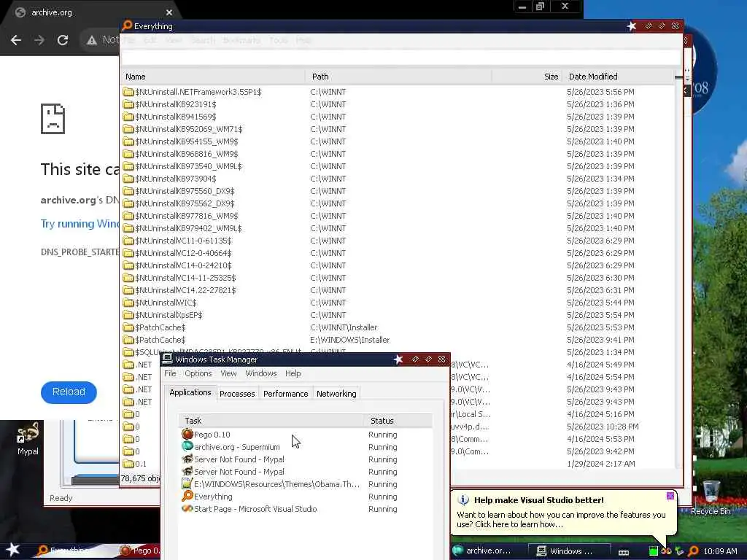Select the $NtUninstallVC14-11-25325$ folder icon
This screenshot has width=747, height=560.
pyautogui.click(x=128, y=278)
